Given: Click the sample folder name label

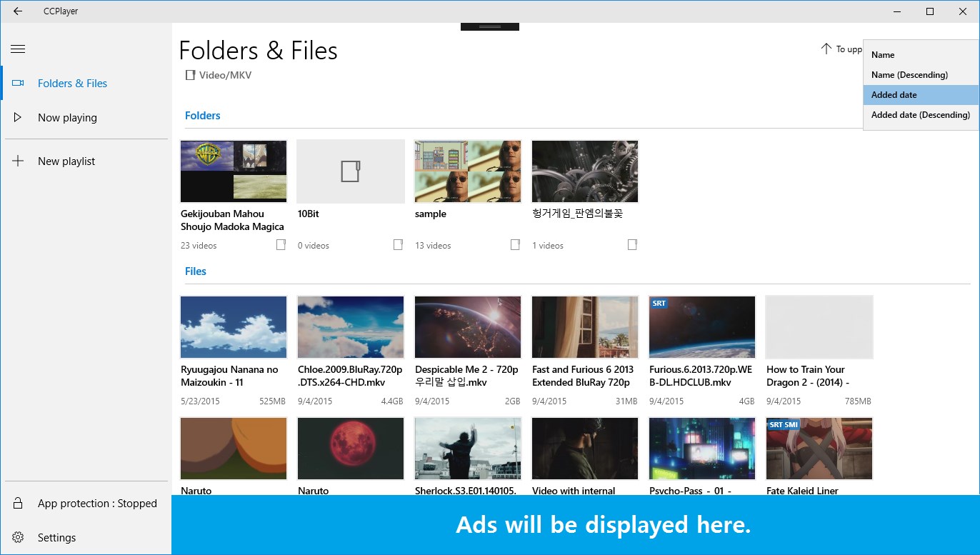Looking at the screenshot, I should coord(431,214).
